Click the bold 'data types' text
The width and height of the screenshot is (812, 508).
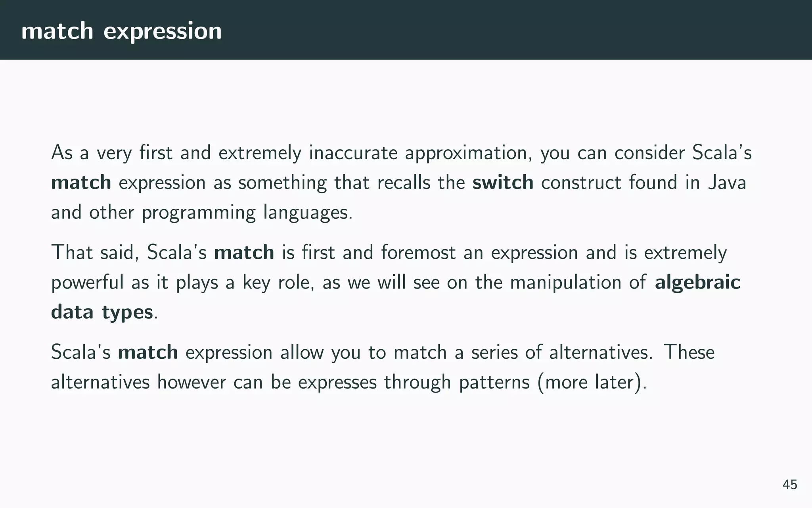pos(102,312)
